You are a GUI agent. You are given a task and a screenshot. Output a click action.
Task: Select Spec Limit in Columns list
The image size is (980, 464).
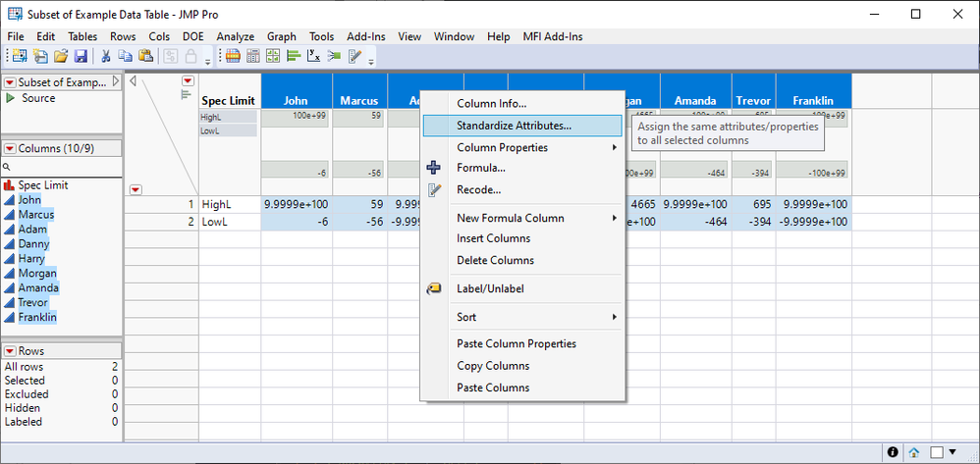[42, 185]
